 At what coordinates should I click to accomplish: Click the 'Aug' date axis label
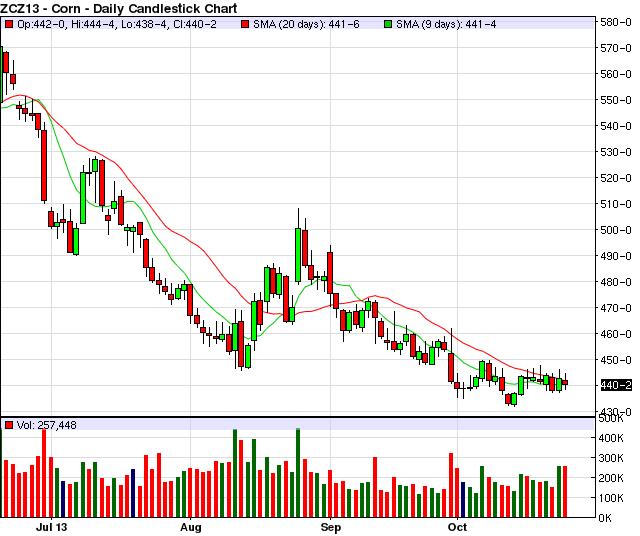click(x=191, y=527)
